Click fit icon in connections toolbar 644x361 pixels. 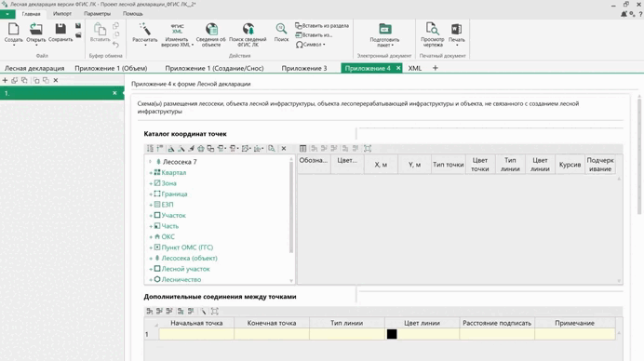coord(214,311)
